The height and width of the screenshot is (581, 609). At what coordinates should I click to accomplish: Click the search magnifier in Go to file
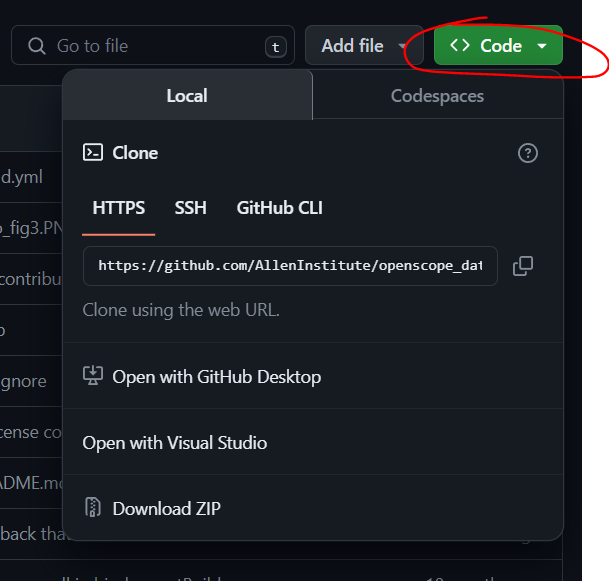37,46
